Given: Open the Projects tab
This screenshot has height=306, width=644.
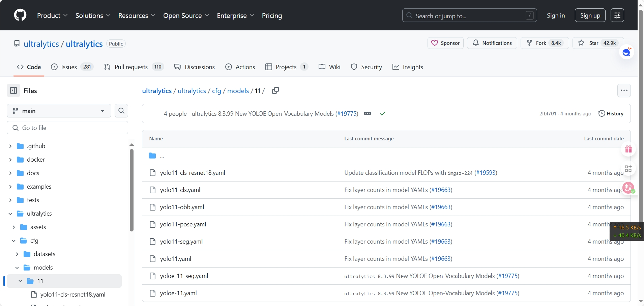Looking at the screenshot, I should [x=287, y=67].
